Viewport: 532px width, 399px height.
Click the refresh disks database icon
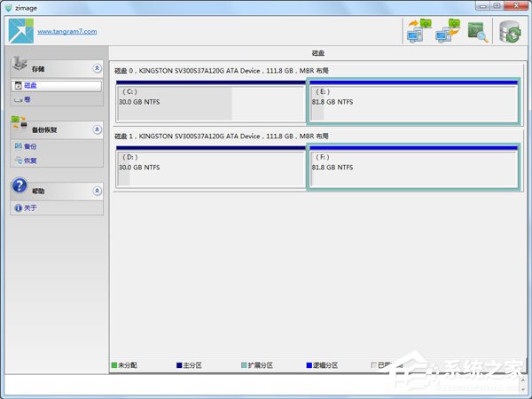tap(509, 31)
